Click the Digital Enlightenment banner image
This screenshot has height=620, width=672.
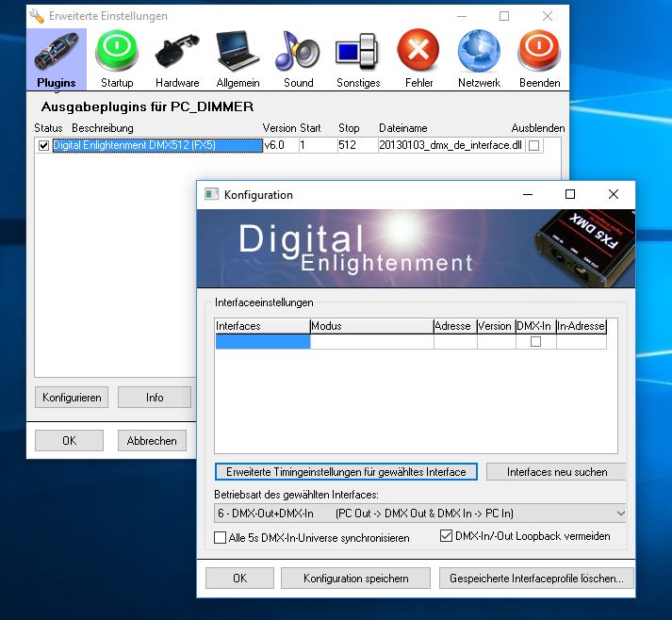click(x=416, y=249)
